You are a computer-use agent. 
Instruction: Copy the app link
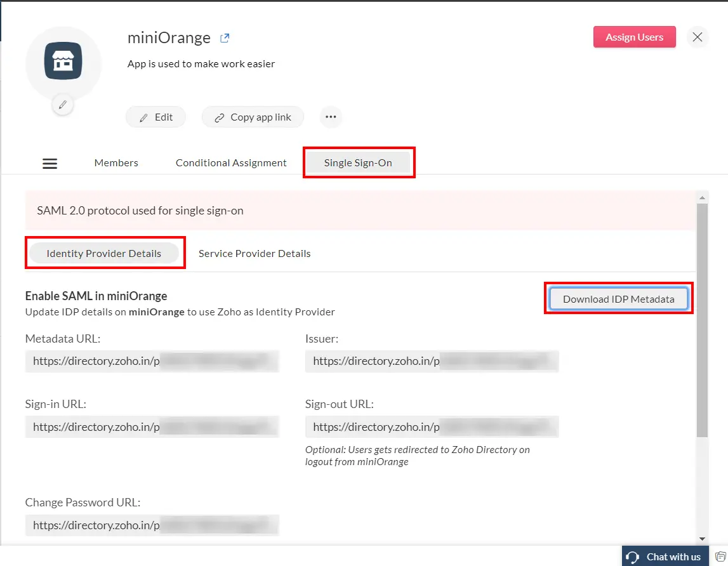253,117
